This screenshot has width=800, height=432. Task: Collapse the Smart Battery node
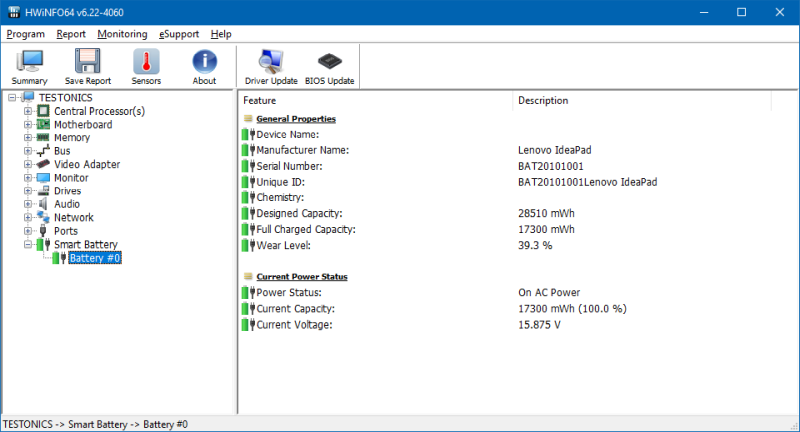click(x=28, y=244)
